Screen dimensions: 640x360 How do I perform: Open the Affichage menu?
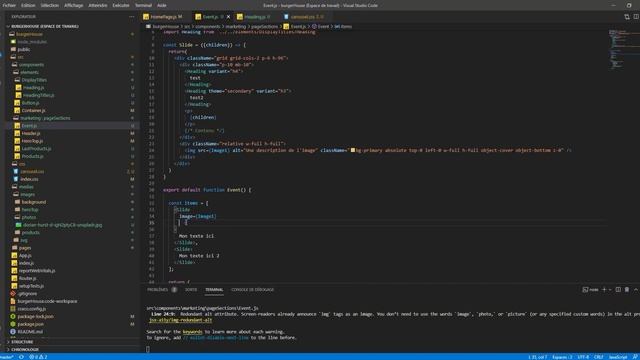click(x=73, y=5)
